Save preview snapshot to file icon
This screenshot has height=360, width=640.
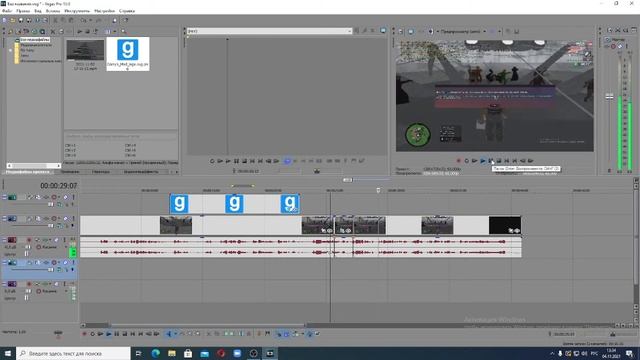coord(517,31)
